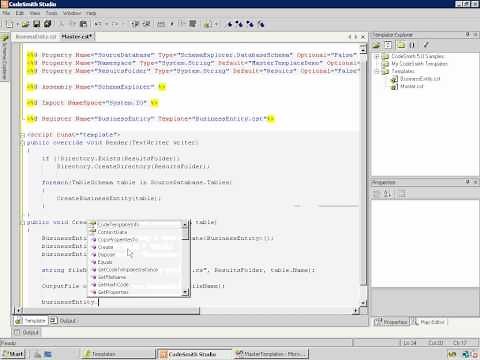Viewport: 480px width, 360px height.
Task: Click the Undo toolbar icon
Action: [98, 24]
